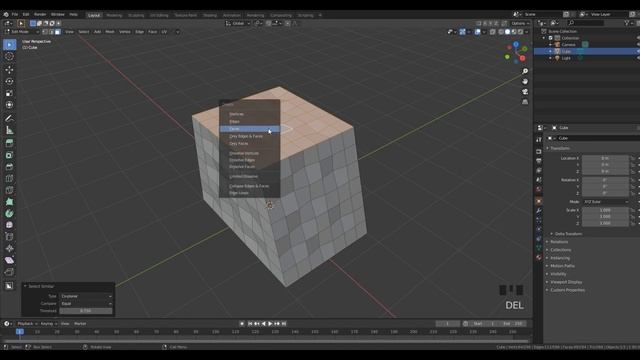Select the Poly Build tool

coord(9,202)
